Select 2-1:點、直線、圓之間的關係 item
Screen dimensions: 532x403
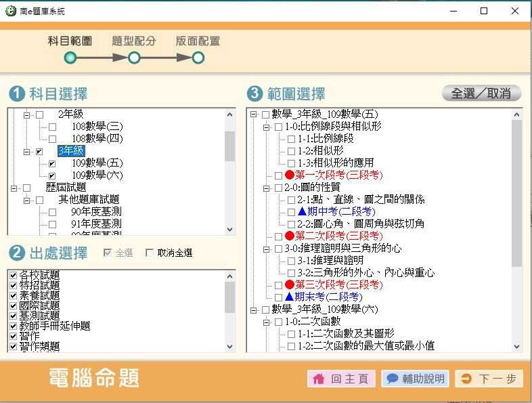[x=361, y=199]
